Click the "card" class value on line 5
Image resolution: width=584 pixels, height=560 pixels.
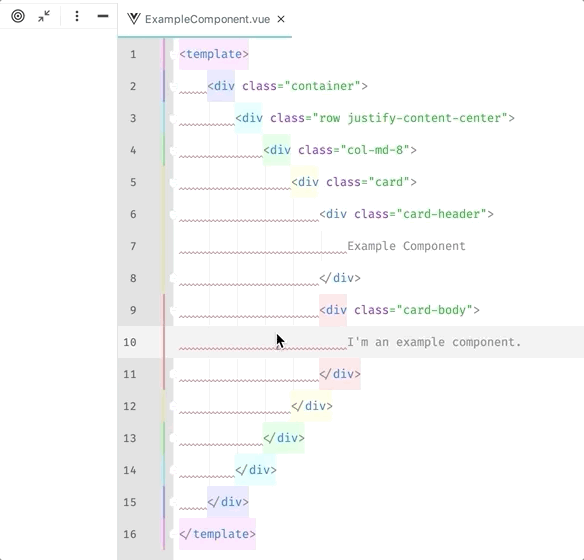pos(389,182)
